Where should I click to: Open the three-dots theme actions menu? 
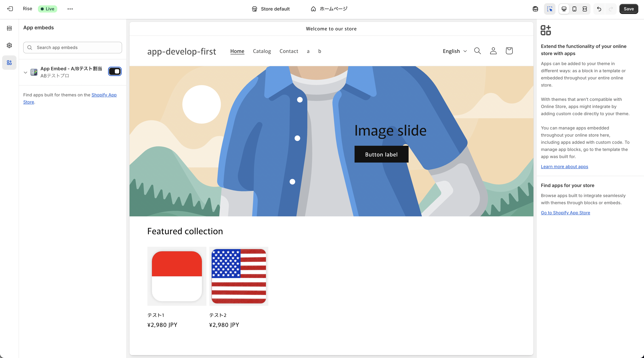pyautogui.click(x=70, y=9)
